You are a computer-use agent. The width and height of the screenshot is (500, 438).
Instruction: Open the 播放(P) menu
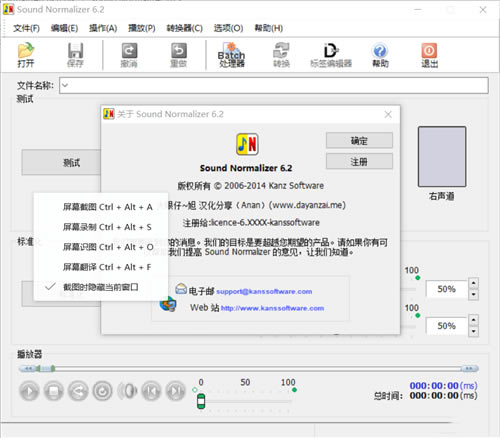pyautogui.click(x=142, y=28)
